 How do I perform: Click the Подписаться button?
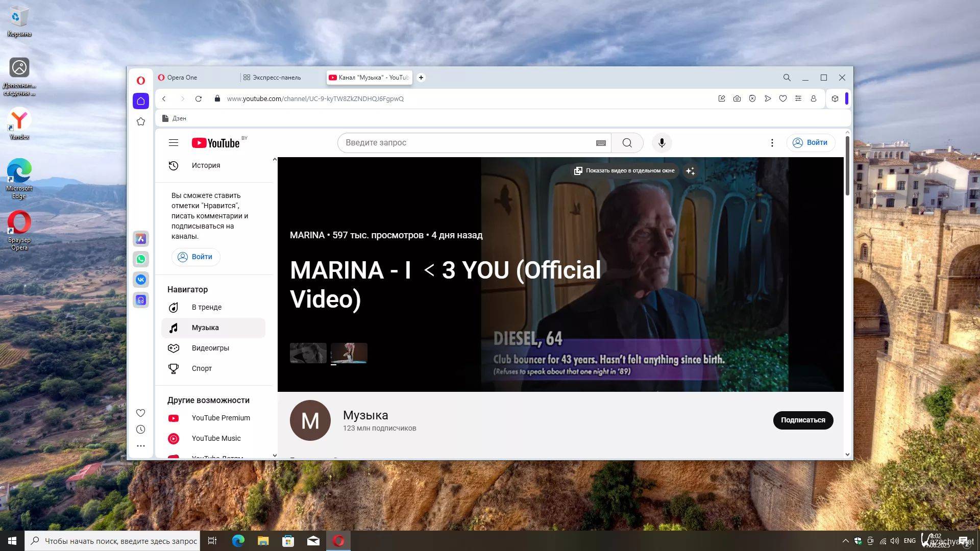[802, 420]
